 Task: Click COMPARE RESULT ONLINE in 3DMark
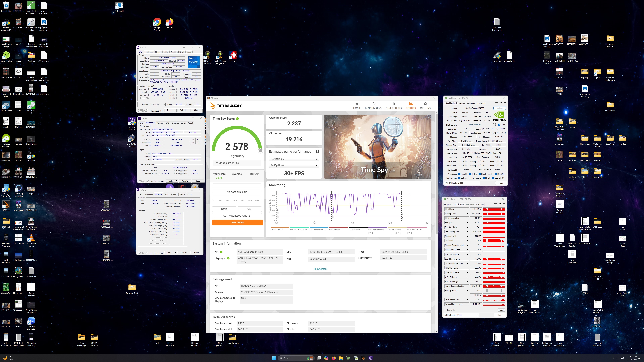(x=237, y=216)
